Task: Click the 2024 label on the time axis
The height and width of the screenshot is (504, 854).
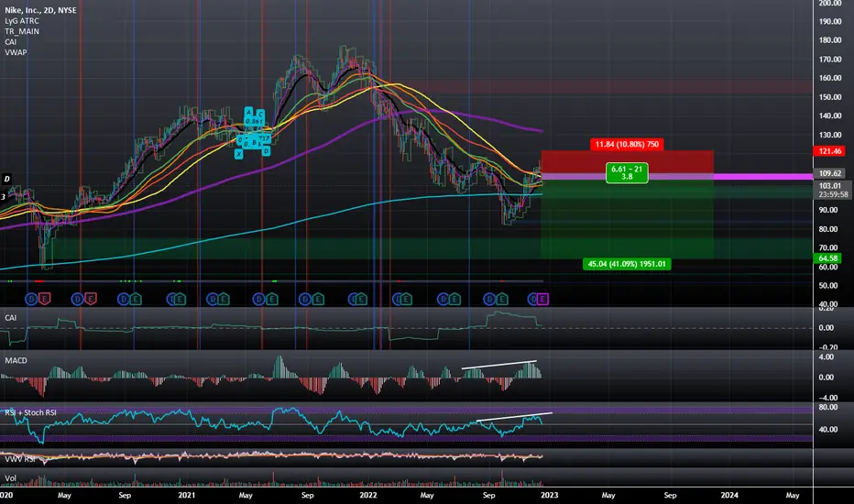Action: (729, 495)
